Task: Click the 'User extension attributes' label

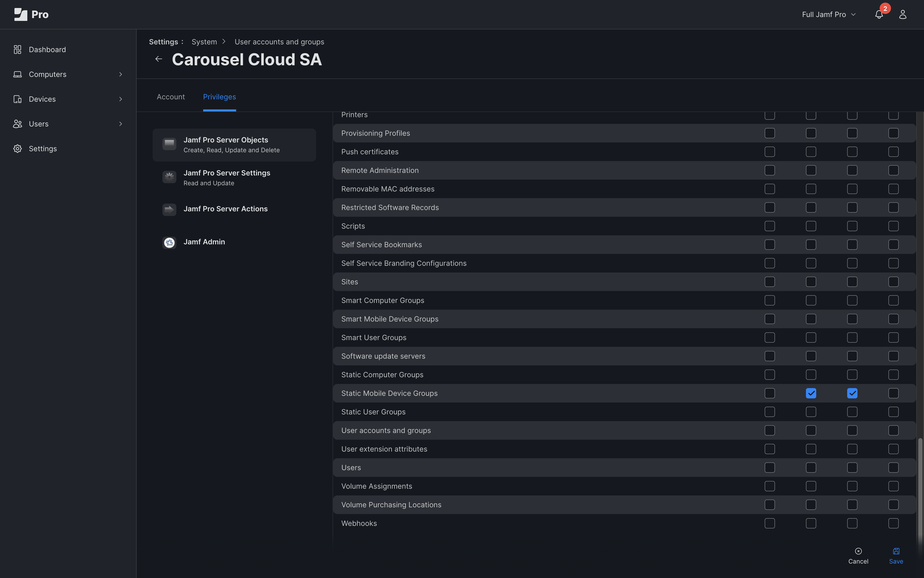Action: [x=384, y=449]
